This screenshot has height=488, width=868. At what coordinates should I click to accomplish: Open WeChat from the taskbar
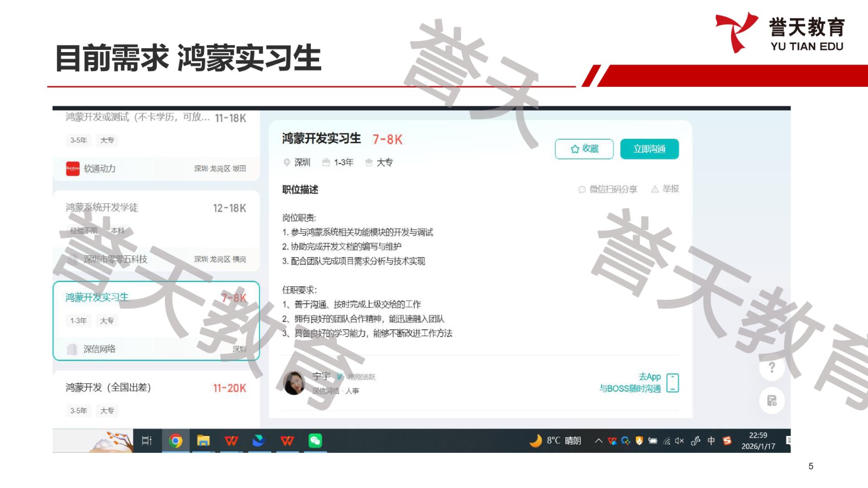[x=315, y=441]
